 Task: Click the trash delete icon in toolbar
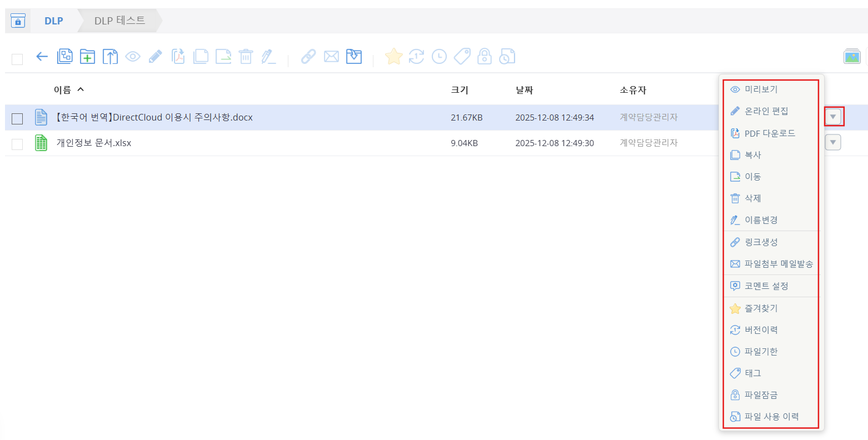coord(246,56)
